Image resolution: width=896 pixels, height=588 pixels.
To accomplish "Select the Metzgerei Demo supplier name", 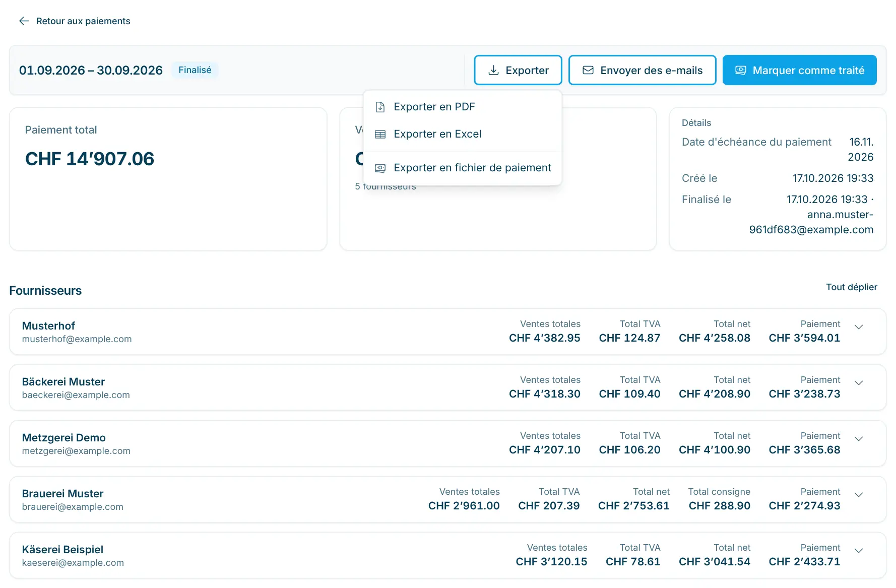I will point(64,437).
